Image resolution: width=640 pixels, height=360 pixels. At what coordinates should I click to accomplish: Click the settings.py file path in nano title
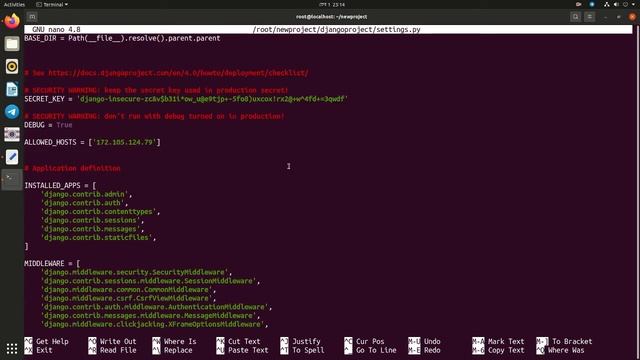coord(336,30)
